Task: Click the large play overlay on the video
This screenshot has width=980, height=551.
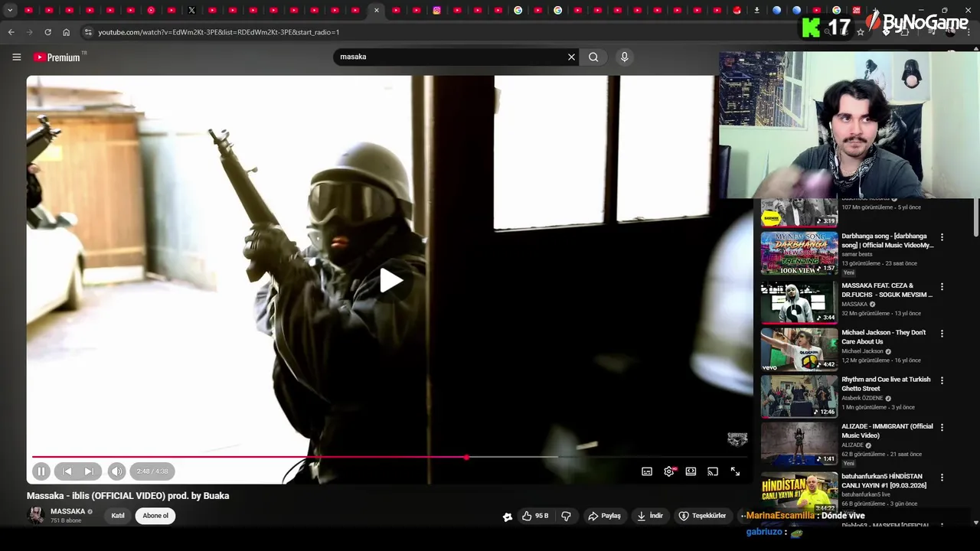Action: pos(391,281)
